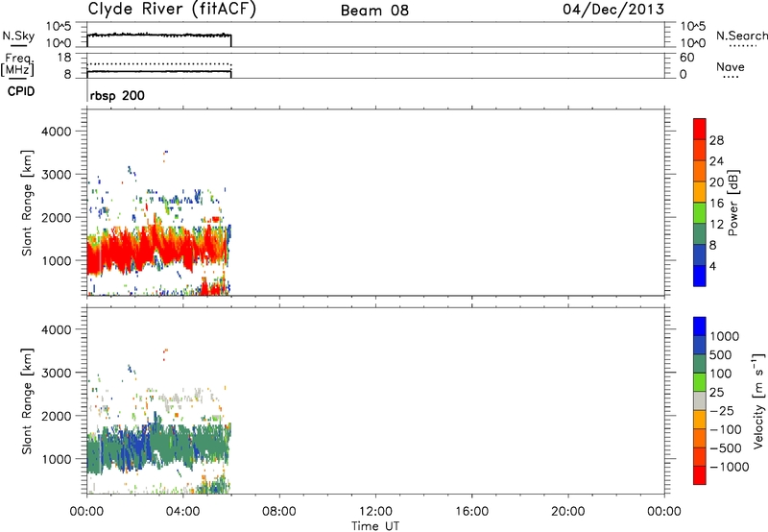Click the "04:00" time tick label
Image resolution: width=768 pixels, height=532 pixels.
point(182,512)
